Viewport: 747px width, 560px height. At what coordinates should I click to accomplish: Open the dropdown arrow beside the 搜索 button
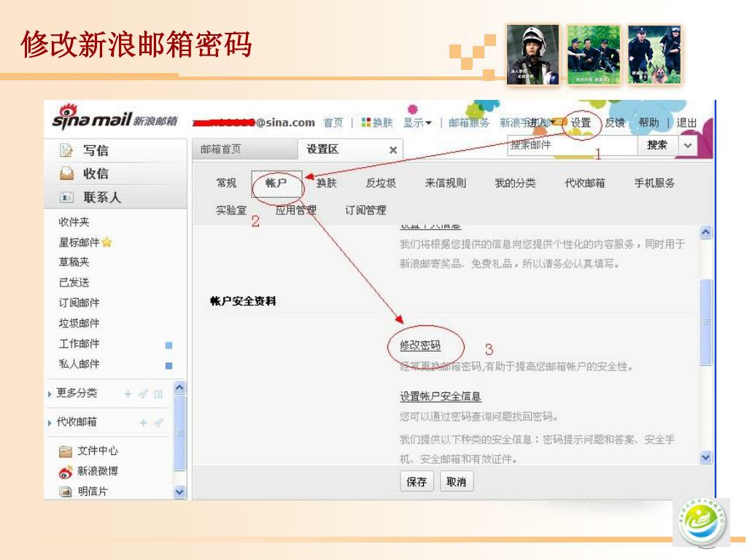687,146
